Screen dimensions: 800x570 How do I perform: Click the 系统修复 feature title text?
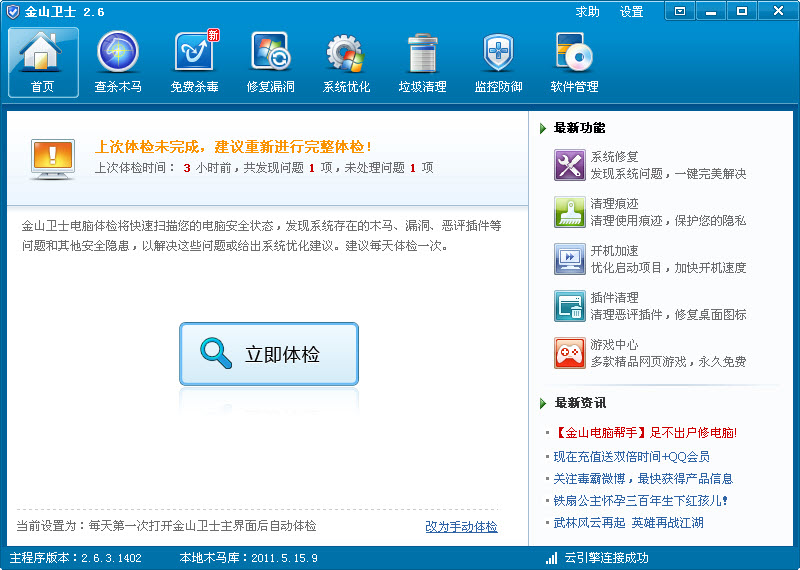[614, 157]
